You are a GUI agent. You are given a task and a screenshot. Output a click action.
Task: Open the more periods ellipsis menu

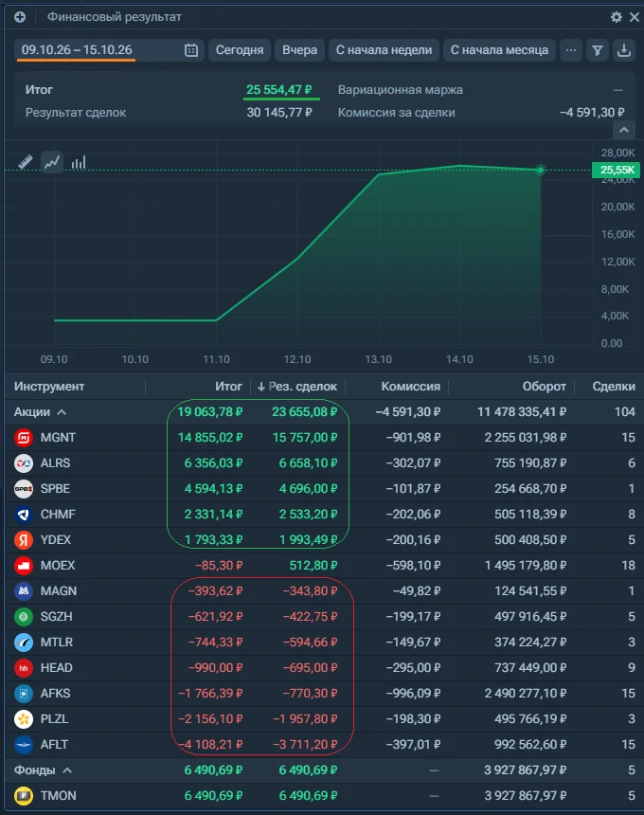click(x=571, y=50)
